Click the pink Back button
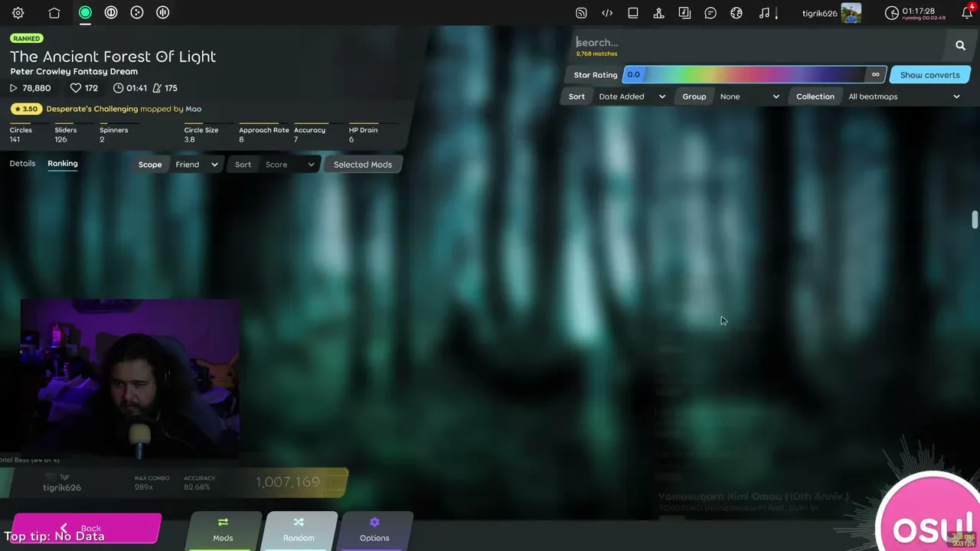Screen dimensions: 980x551 [86, 528]
